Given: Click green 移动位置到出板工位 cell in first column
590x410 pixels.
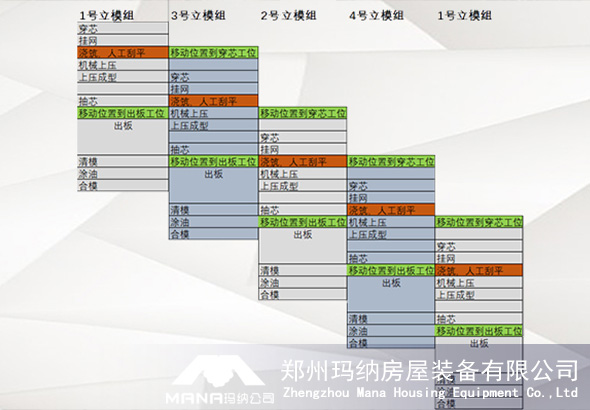Looking at the screenshot, I should point(123,113).
